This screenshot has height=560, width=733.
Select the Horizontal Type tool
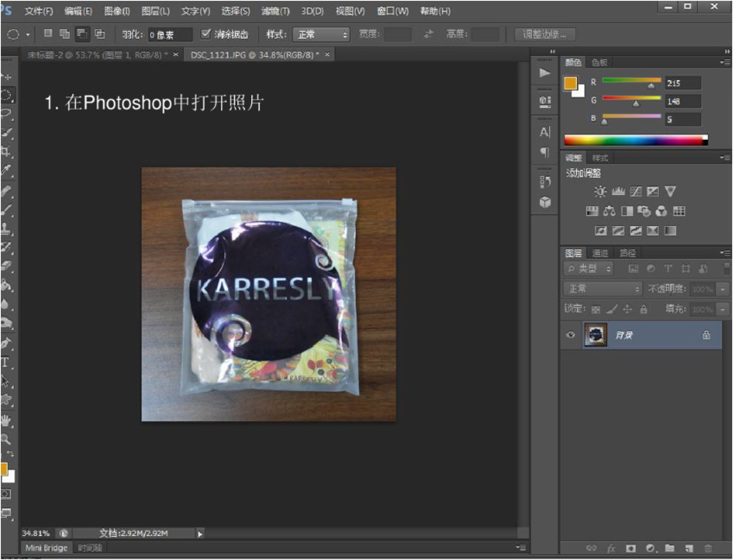pyautogui.click(x=5, y=361)
